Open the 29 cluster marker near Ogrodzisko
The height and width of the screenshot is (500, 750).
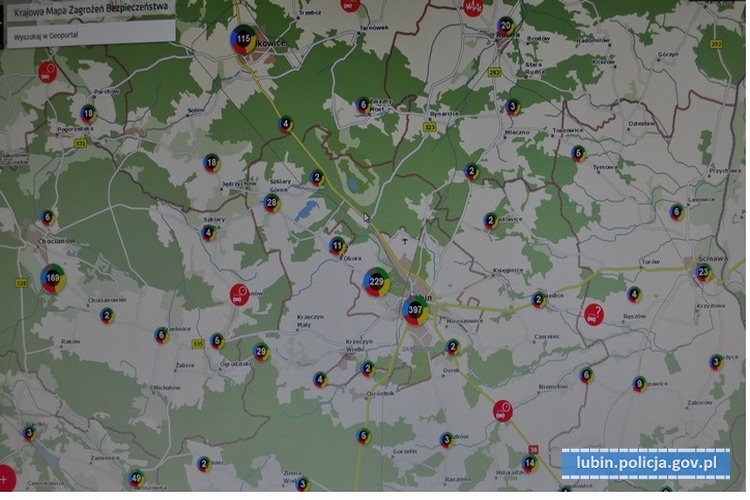point(261,352)
